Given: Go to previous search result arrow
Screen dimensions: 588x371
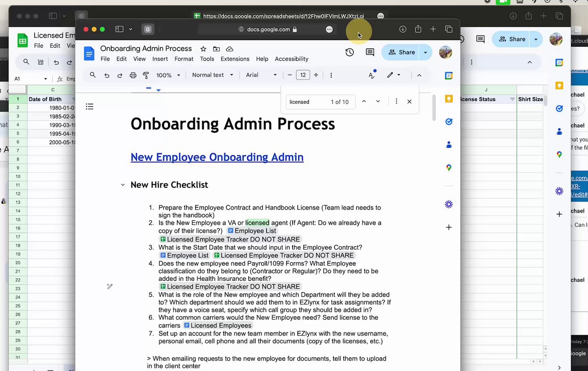Looking at the screenshot, I should click(x=364, y=102).
